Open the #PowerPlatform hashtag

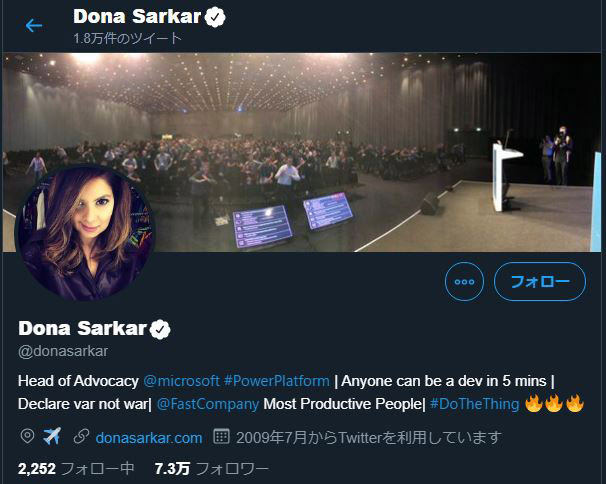[277, 381]
